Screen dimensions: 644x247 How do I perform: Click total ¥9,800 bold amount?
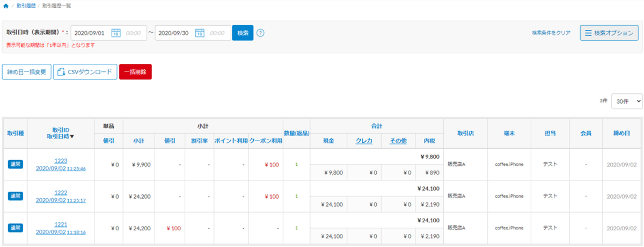tap(429, 156)
